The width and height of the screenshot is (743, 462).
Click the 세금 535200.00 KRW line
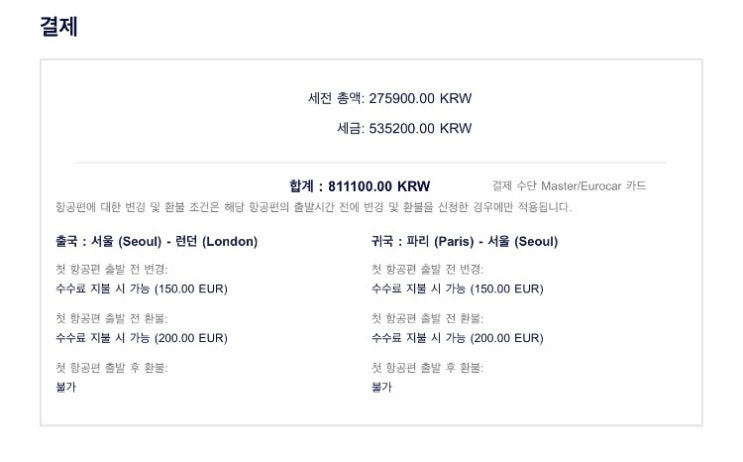(x=404, y=128)
